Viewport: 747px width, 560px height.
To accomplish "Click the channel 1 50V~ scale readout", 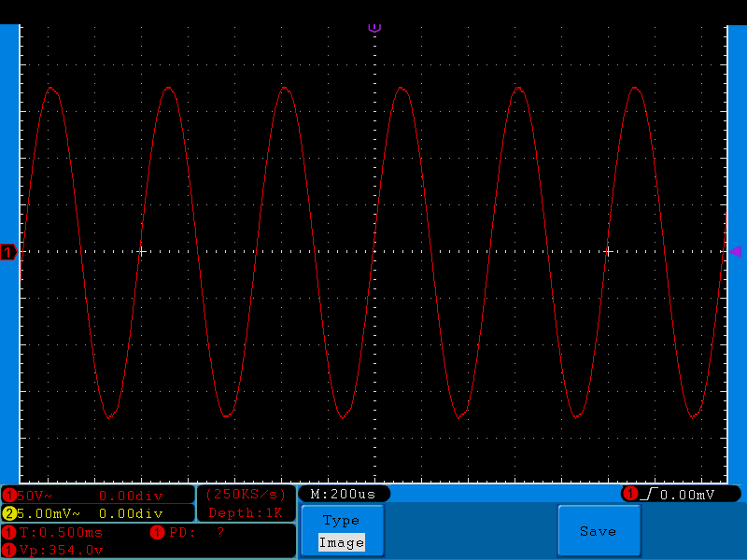I will click(35, 496).
